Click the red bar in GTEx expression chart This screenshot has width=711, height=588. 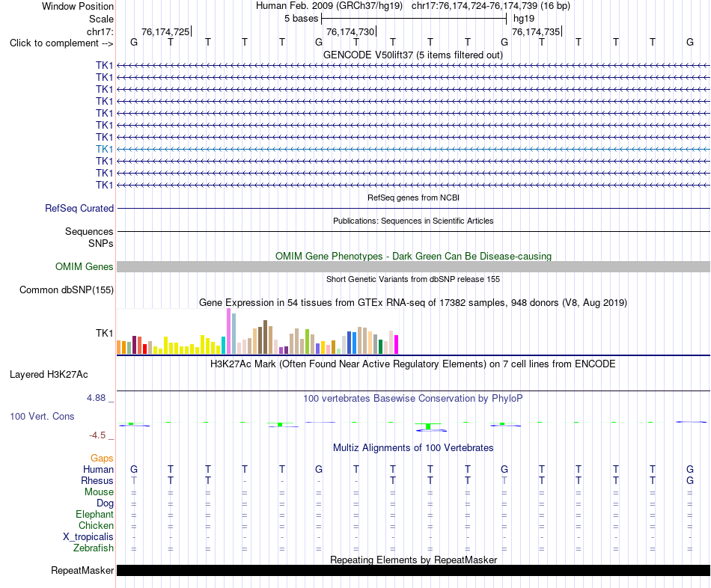pos(144,349)
